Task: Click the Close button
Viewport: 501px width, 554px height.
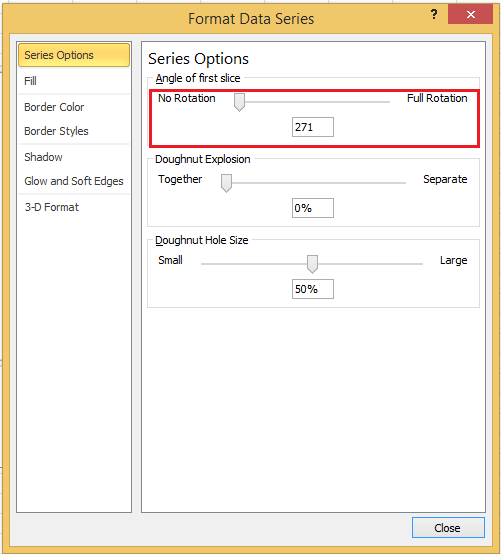Action: pyautogui.click(x=448, y=528)
